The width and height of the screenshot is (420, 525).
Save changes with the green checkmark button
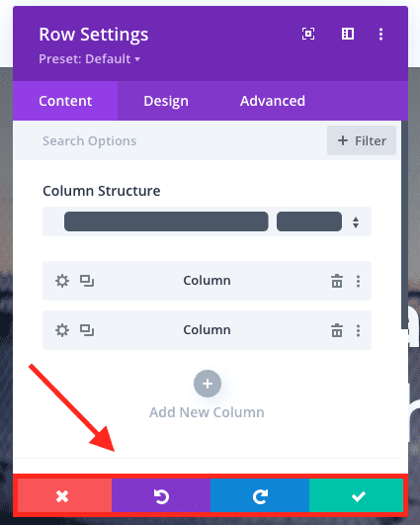(357, 495)
